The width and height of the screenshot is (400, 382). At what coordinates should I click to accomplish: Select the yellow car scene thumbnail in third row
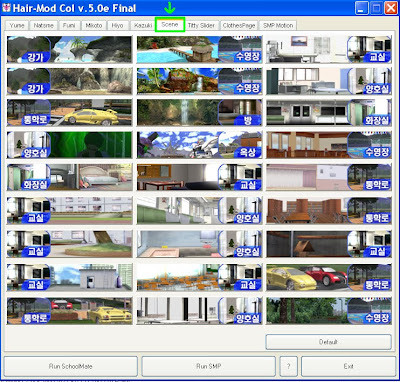69,113
